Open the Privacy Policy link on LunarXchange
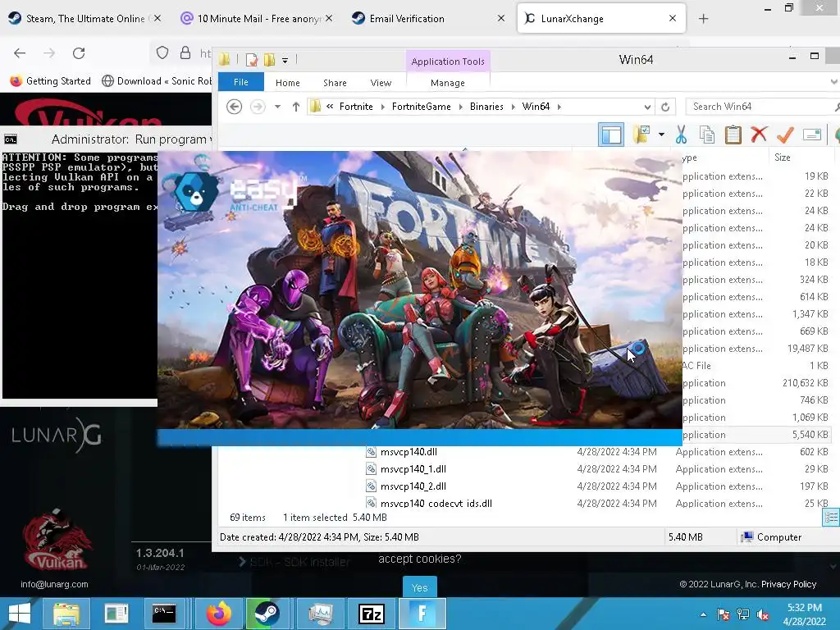 [788, 584]
